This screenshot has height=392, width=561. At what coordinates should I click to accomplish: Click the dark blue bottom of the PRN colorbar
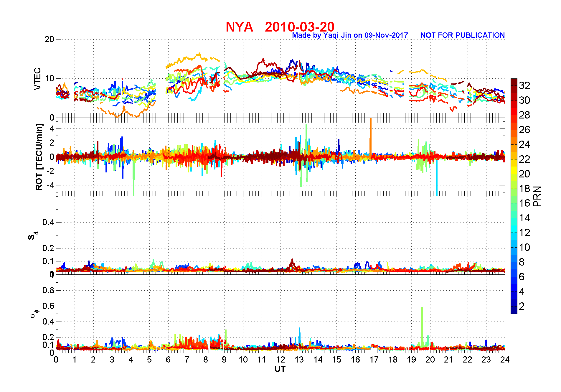tap(514, 310)
